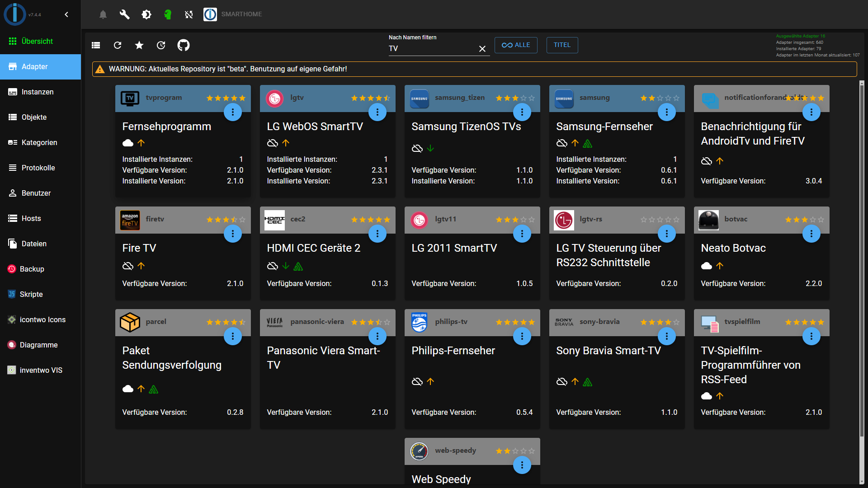Open options menu on tvprogram card
Viewport: 868px width, 488px height.
pos(233,112)
